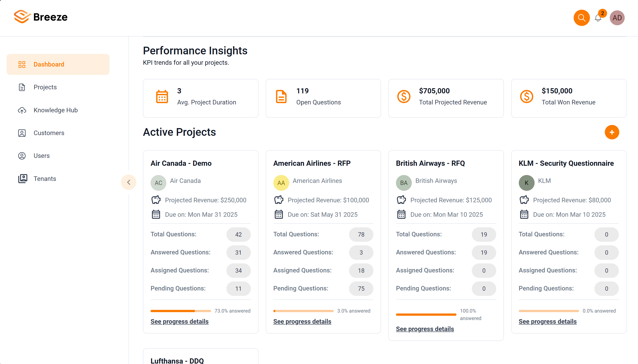Click the orange search icon button
638x364 pixels.
pos(581,18)
